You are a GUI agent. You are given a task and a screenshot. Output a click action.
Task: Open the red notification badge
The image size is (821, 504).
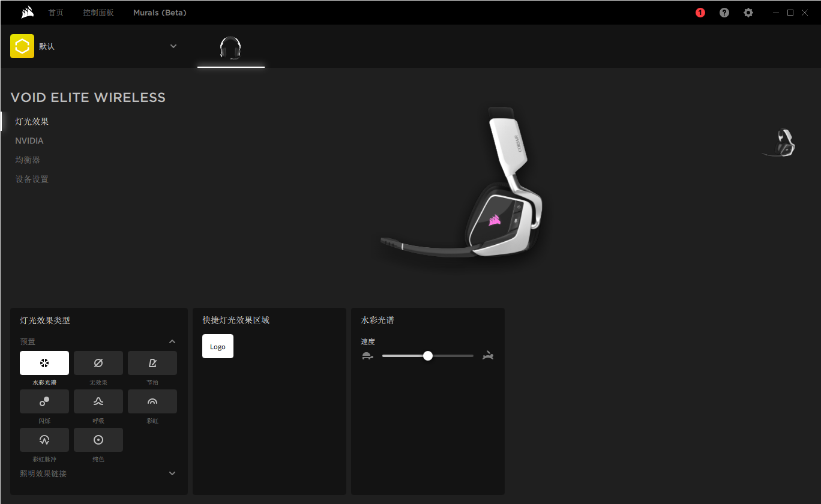click(700, 13)
